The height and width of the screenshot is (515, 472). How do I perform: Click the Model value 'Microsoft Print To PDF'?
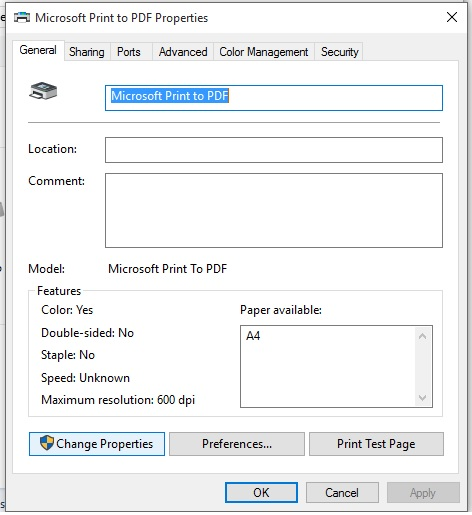point(168,269)
